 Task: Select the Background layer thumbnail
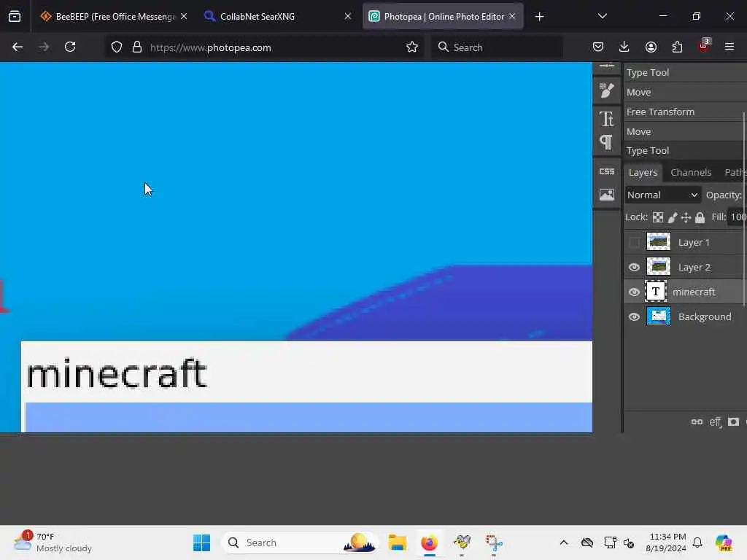[x=659, y=316]
